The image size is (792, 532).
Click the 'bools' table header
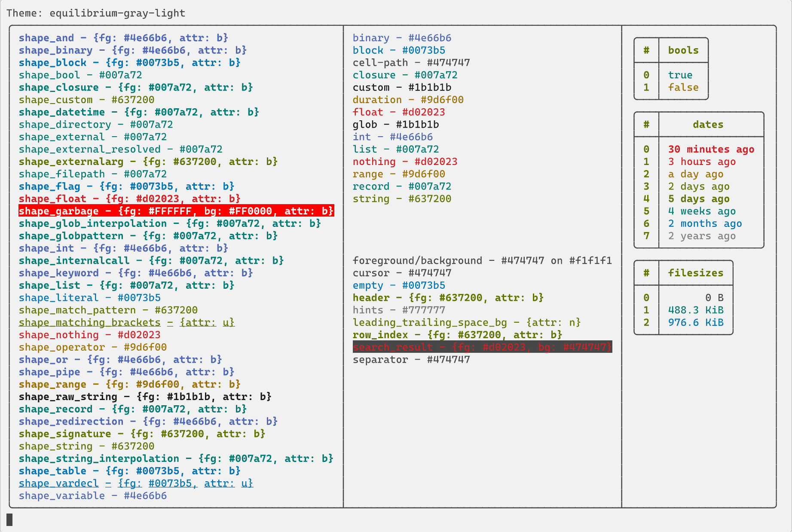pyautogui.click(x=683, y=50)
